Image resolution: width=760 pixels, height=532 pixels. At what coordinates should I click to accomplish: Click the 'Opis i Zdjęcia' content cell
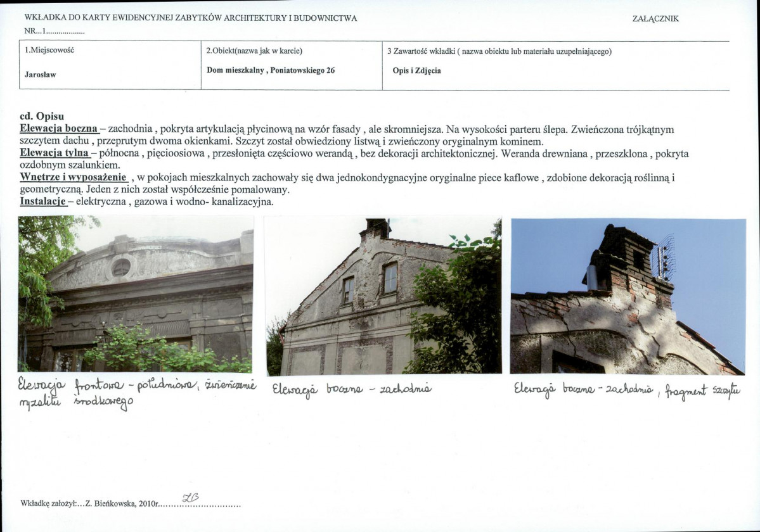tap(556, 66)
